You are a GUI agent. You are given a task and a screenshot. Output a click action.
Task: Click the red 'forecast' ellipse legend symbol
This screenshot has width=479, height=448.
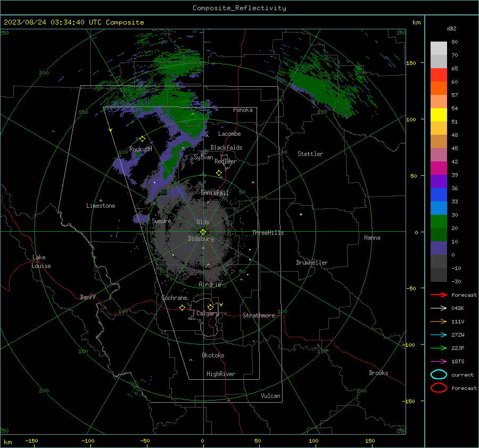point(439,388)
